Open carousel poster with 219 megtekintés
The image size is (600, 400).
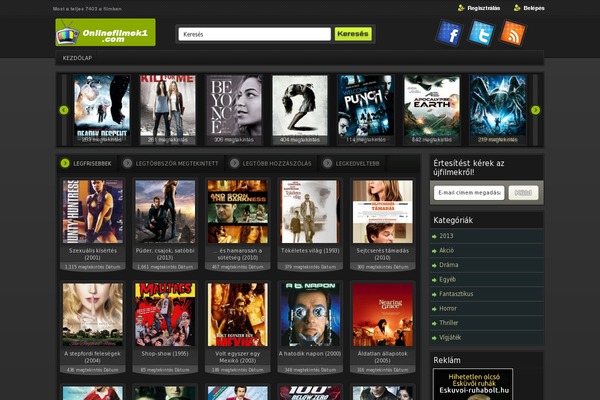click(498, 109)
